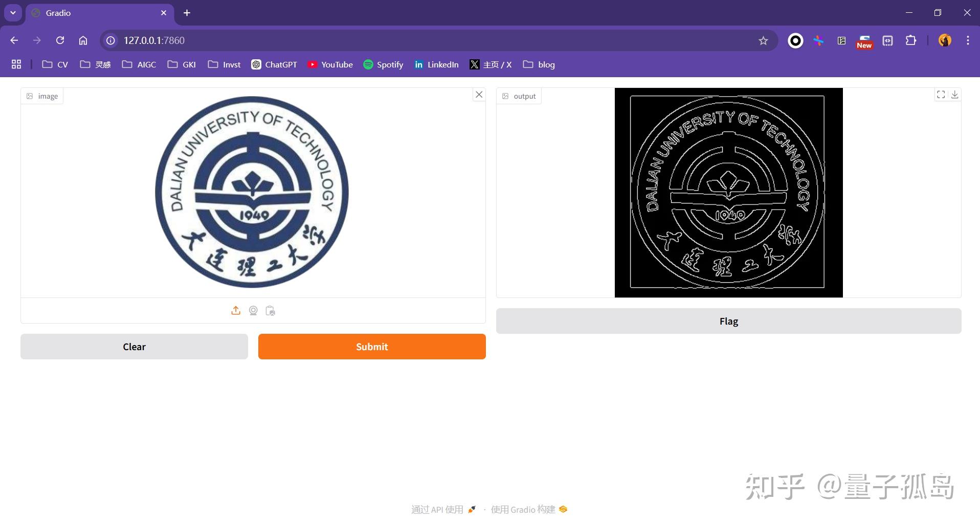Click the edge-detected output image
The height and width of the screenshot is (526, 980).
point(729,193)
